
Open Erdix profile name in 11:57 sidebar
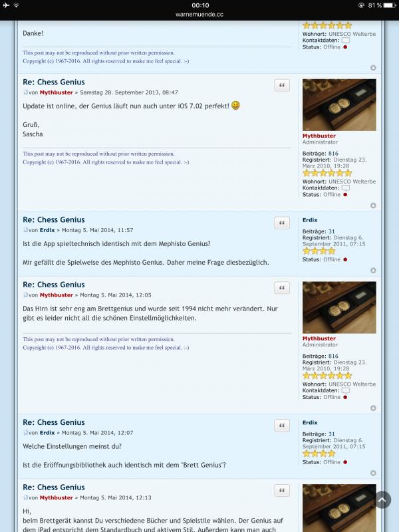point(310,220)
